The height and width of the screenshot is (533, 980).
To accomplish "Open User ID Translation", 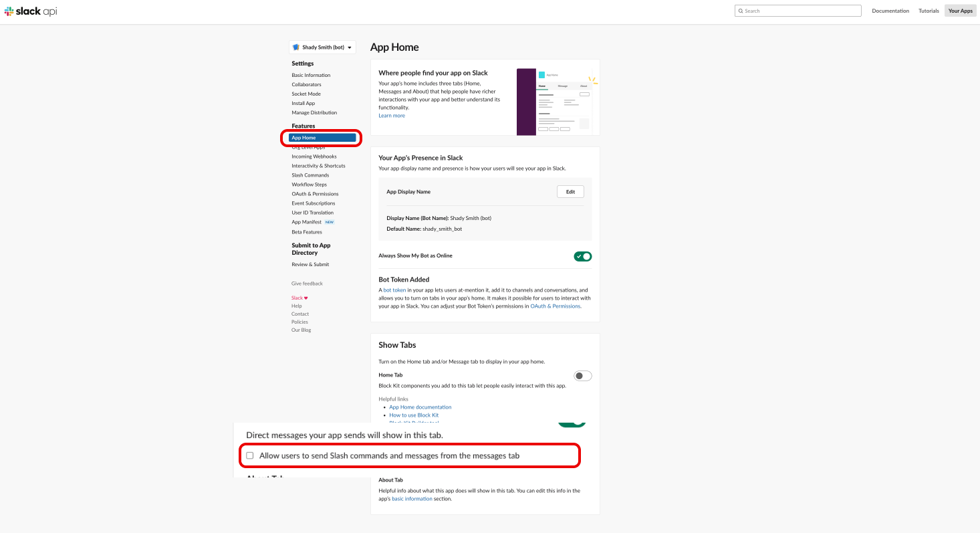I will pos(312,213).
